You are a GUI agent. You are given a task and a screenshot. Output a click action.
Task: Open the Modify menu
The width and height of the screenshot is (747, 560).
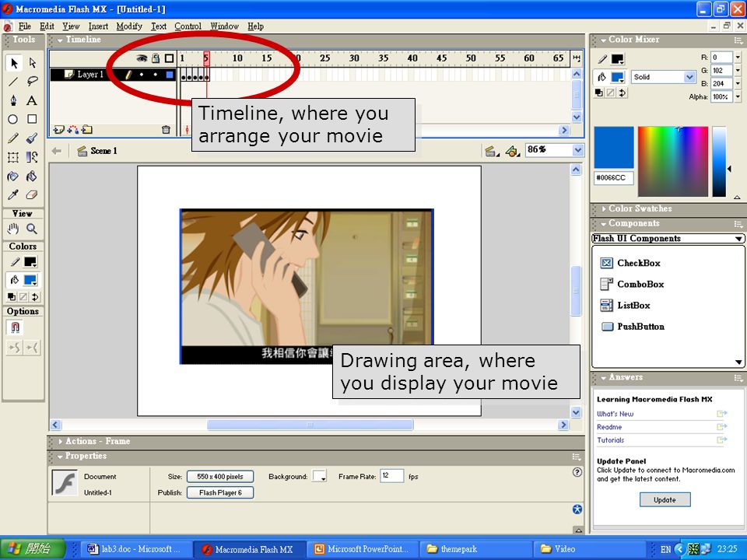pyautogui.click(x=129, y=26)
